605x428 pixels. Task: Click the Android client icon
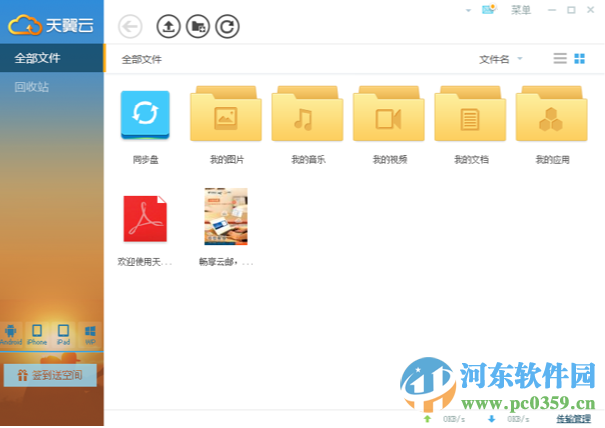coord(11,335)
